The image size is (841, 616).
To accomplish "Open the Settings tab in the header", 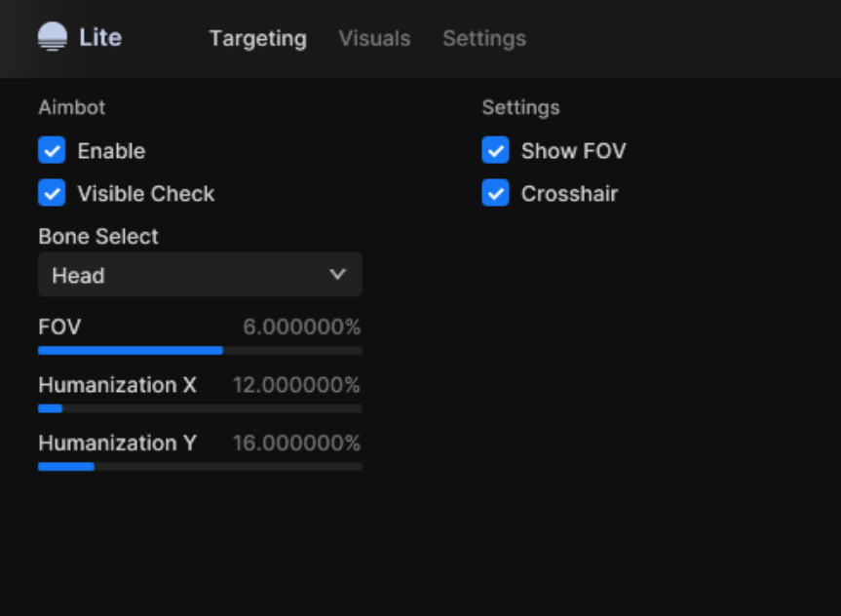I will [484, 39].
